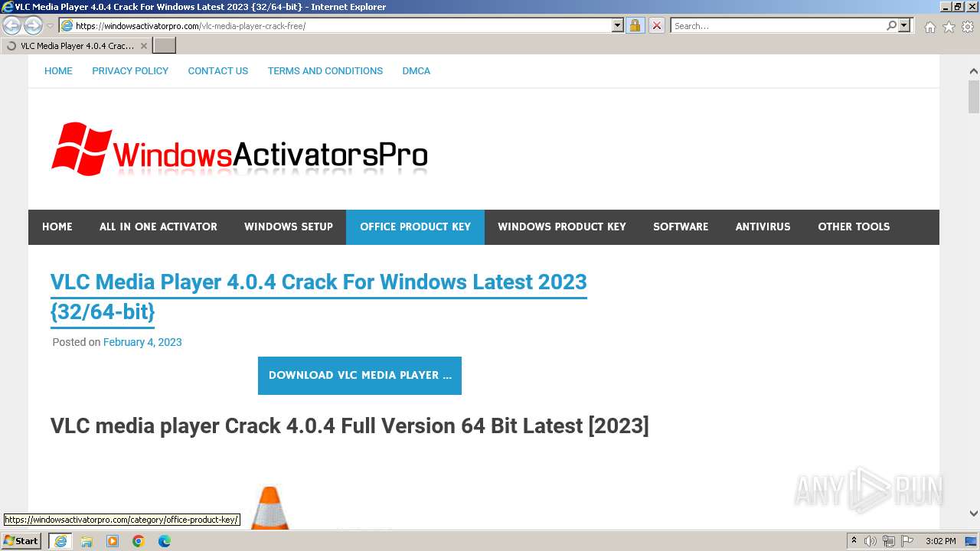
Task: Open a new blank tab
Action: pos(165,46)
